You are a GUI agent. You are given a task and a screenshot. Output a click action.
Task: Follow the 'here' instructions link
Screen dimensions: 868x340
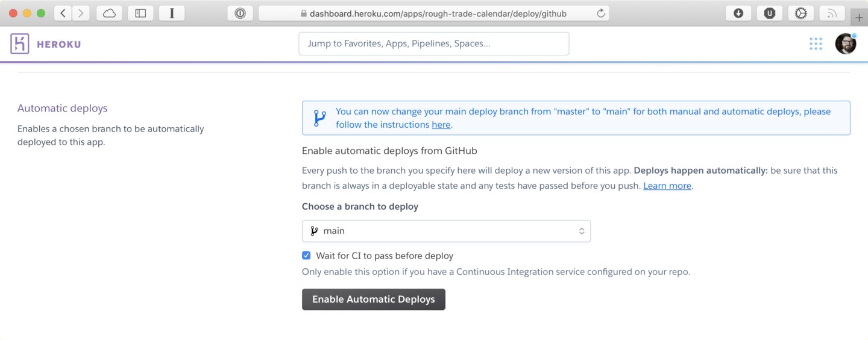(441, 125)
